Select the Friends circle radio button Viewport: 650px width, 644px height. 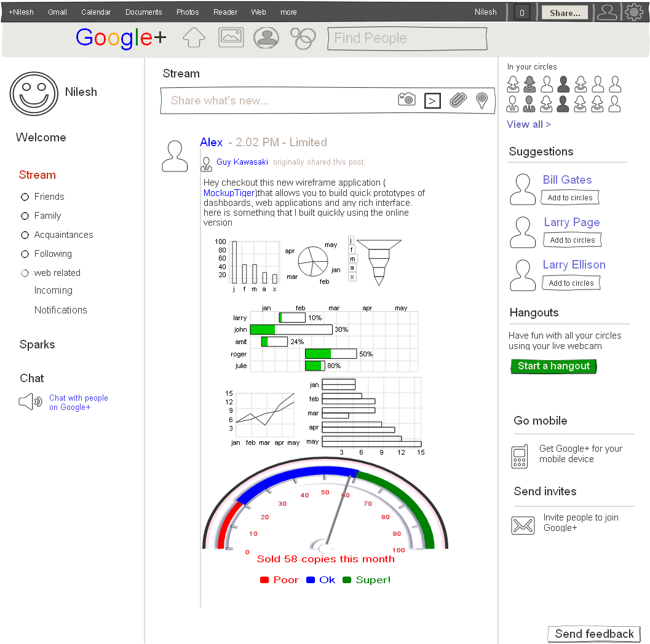25,197
